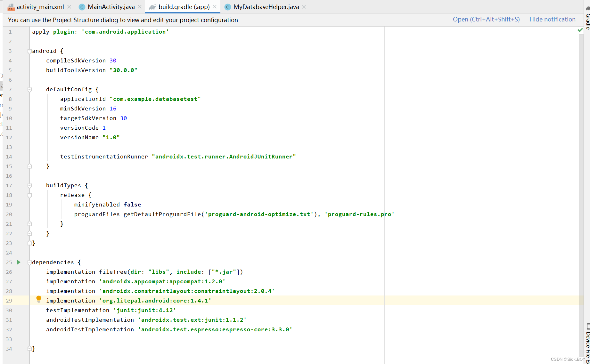Screen dimensions: 590x364
Task: Select the build.gradle (:app) tab
Action: tap(184, 7)
